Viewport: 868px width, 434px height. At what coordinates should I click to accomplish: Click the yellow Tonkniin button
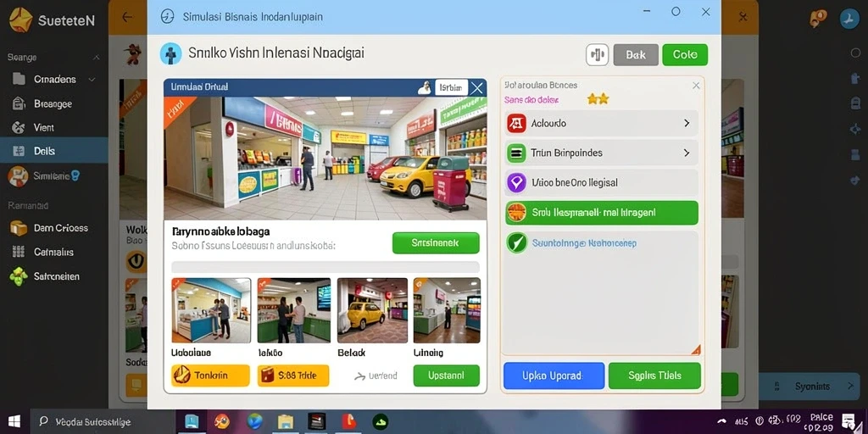(210, 376)
